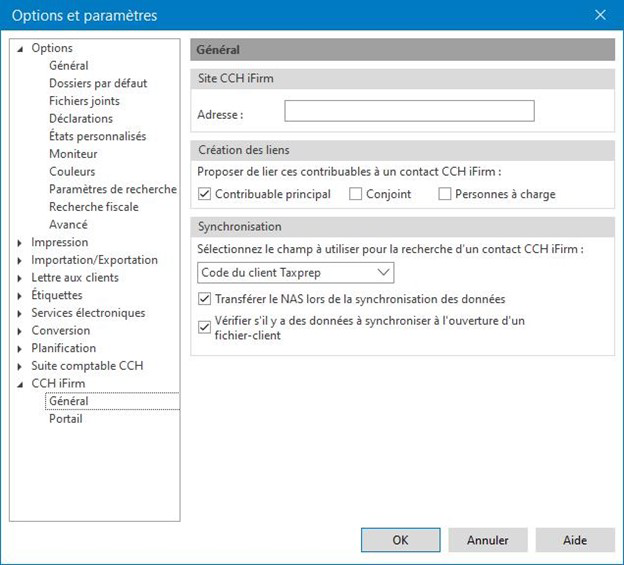Select the CCH iFirm label
624x565 pixels.
pyautogui.click(x=58, y=383)
